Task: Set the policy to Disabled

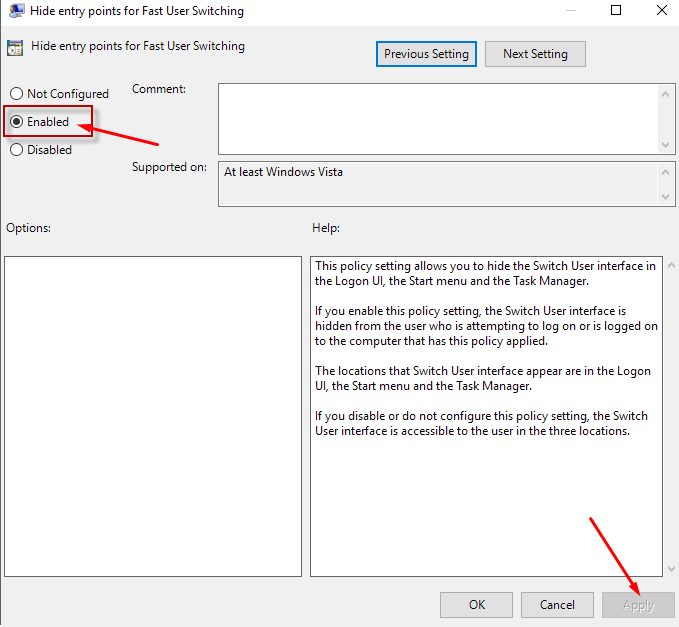Action: pyautogui.click(x=16, y=150)
